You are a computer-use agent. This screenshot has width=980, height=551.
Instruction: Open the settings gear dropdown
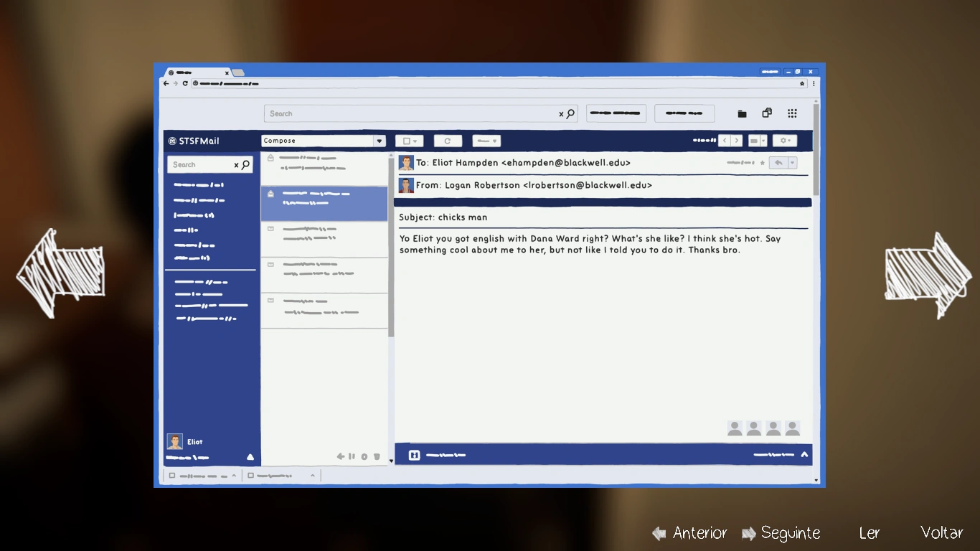pos(784,141)
